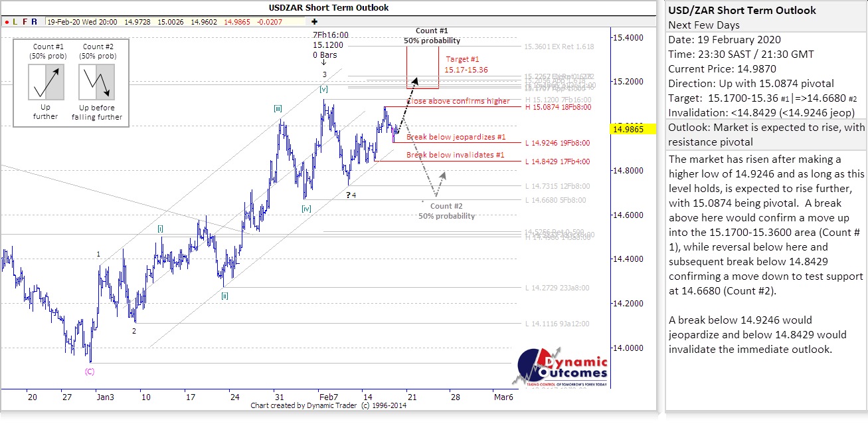Click the Outlook: Market is expected to rise summary
The image size is (868, 426).
tap(766, 135)
